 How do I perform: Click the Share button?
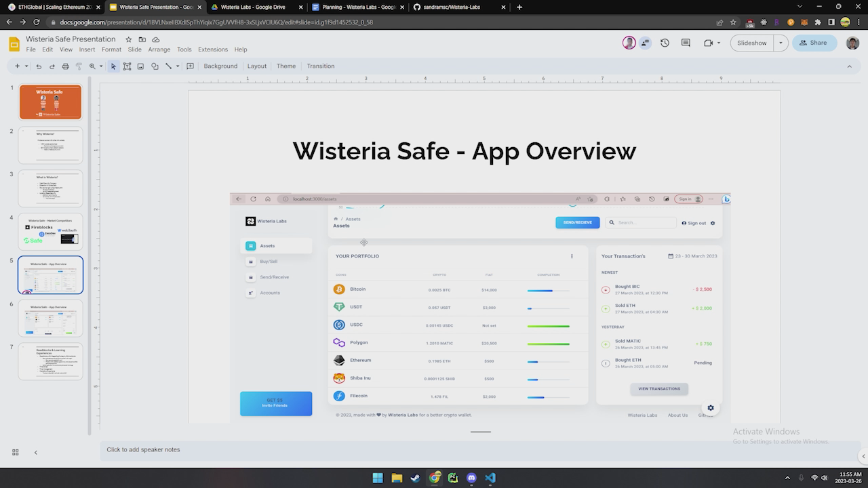[x=814, y=43]
